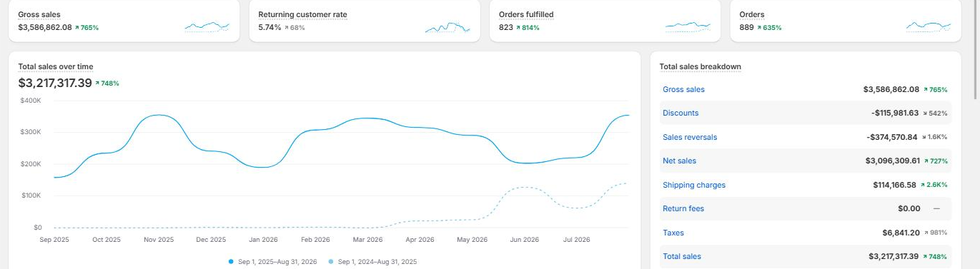Click the $400K y-axis label
The width and height of the screenshot is (980, 269).
[x=31, y=101]
